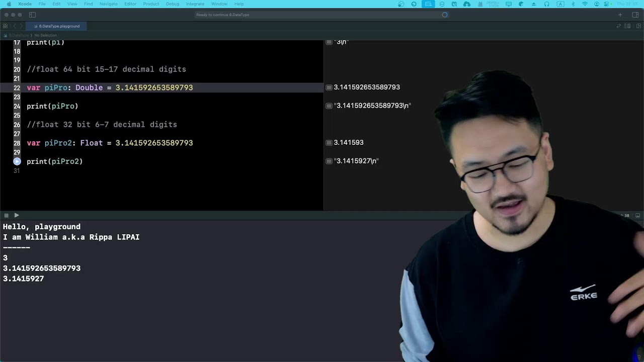
Task: Open the File menu
Action: 42,4
